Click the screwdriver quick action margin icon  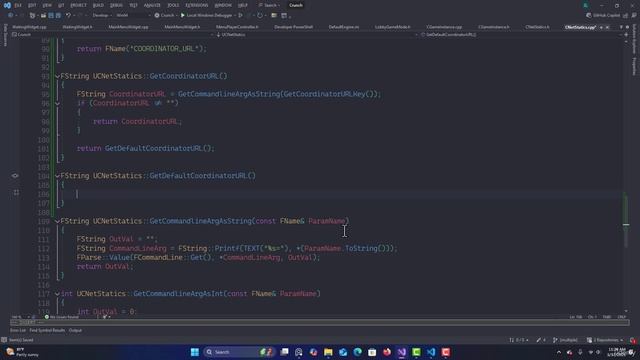[15, 176]
